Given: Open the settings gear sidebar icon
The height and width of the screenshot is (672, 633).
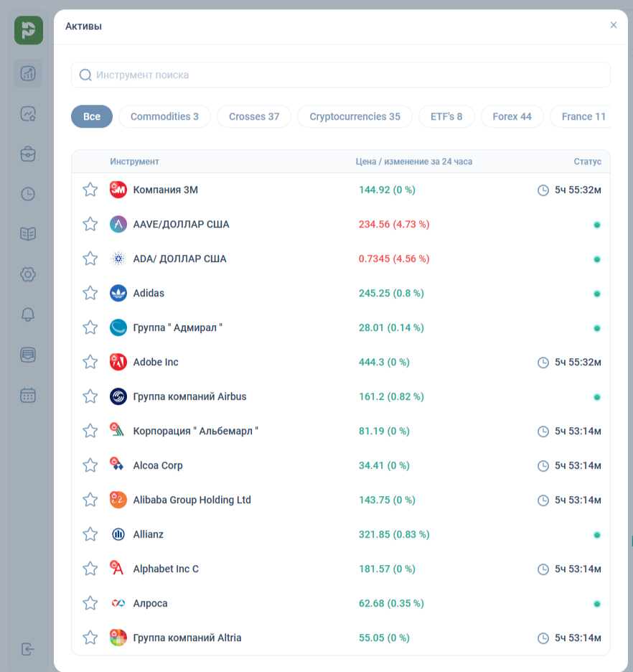Looking at the screenshot, I should (x=28, y=274).
